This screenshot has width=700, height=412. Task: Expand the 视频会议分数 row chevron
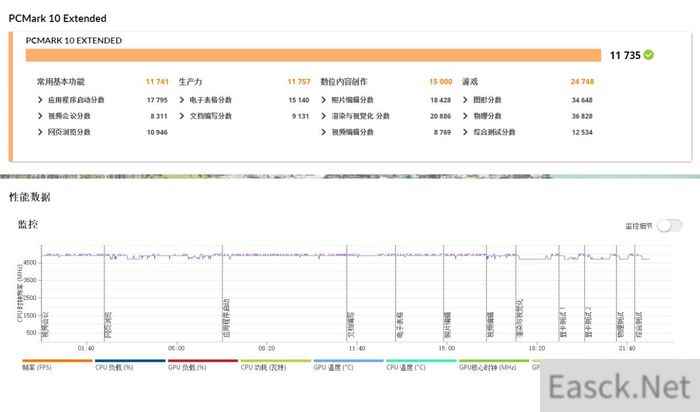click(x=40, y=116)
